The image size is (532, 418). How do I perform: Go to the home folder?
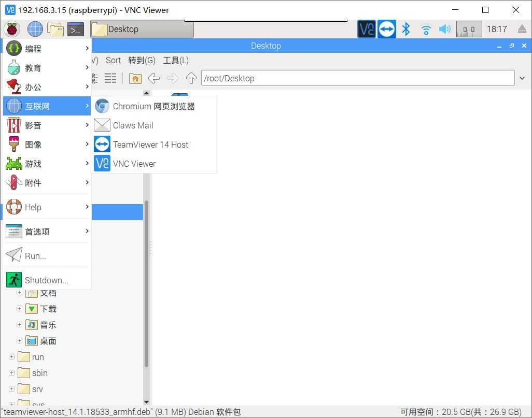coord(135,78)
